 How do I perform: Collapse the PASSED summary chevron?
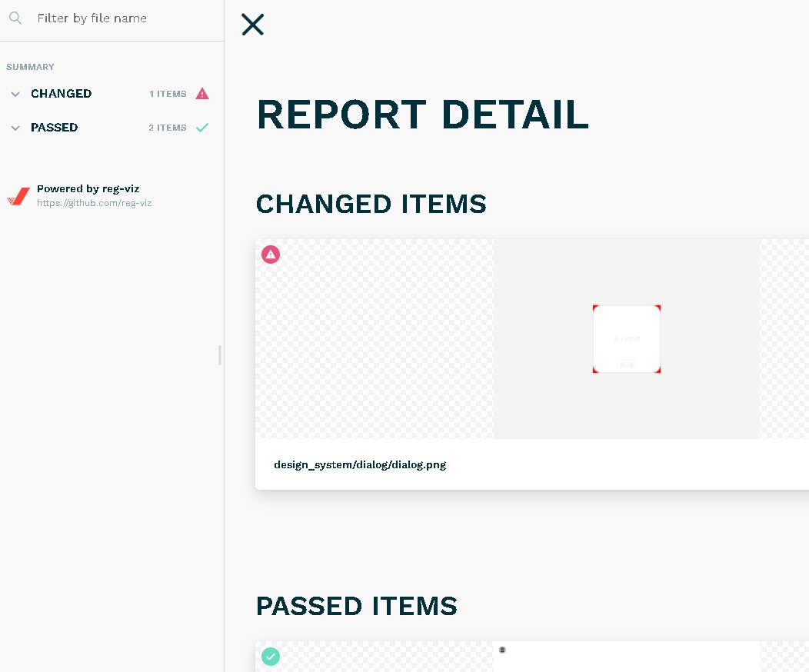15,128
